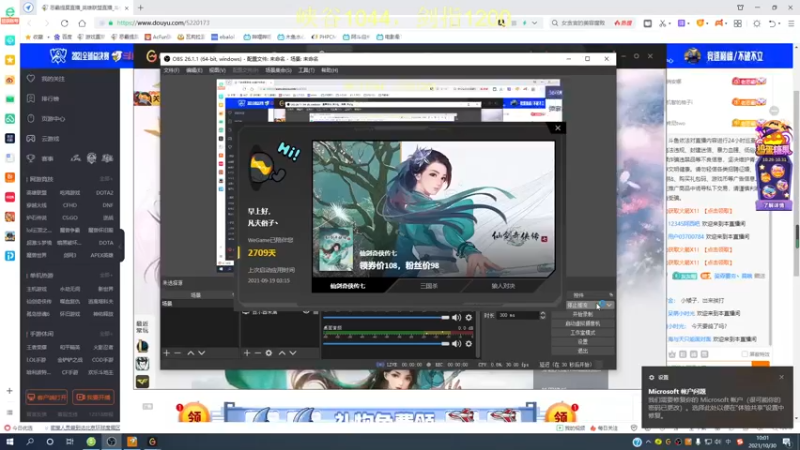Move scene up with arrow icon
Screen dimensions: 800x450
tap(190, 353)
